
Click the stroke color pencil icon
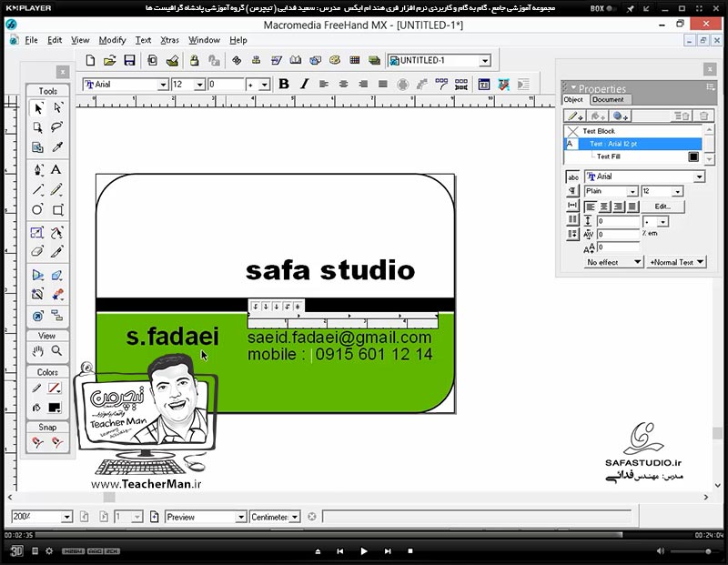pos(36,388)
